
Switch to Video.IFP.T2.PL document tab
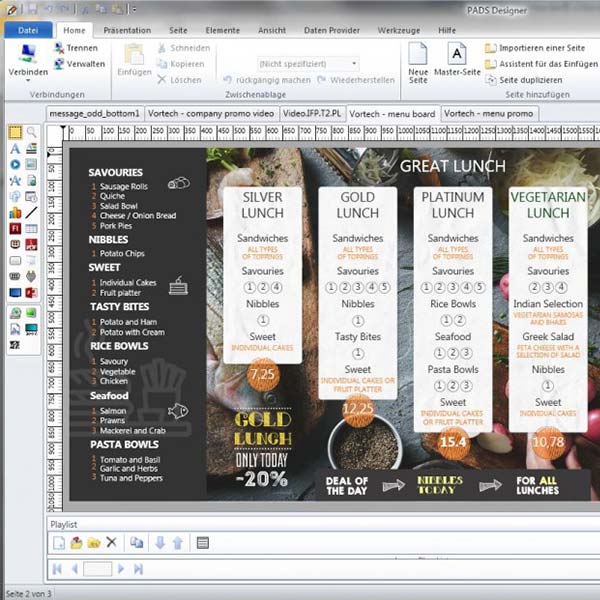click(312, 114)
